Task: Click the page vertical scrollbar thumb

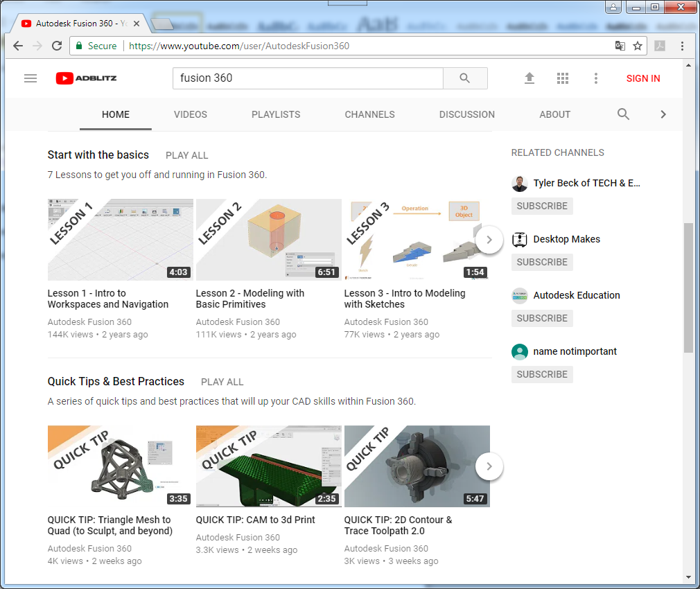Action: tap(688, 288)
